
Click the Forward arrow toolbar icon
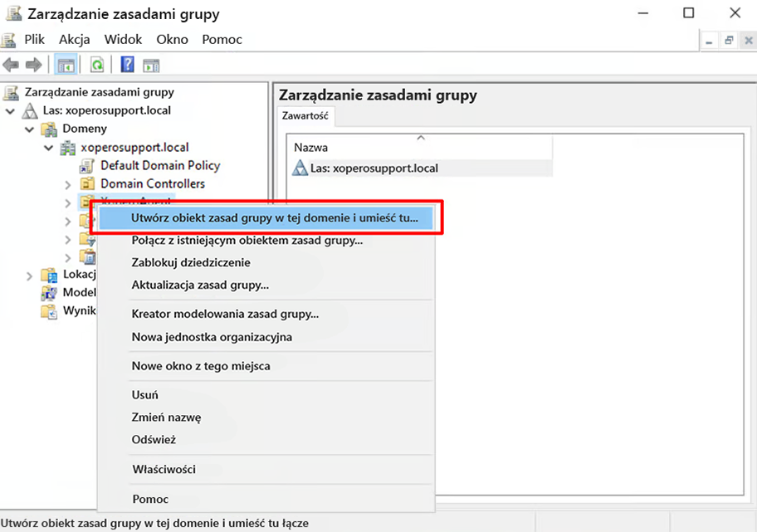pyautogui.click(x=33, y=65)
